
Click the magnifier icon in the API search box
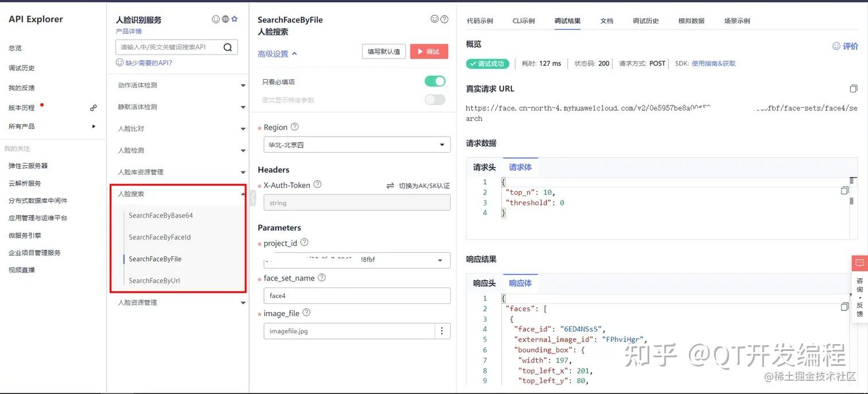pyautogui.click(x=227, y=46)
